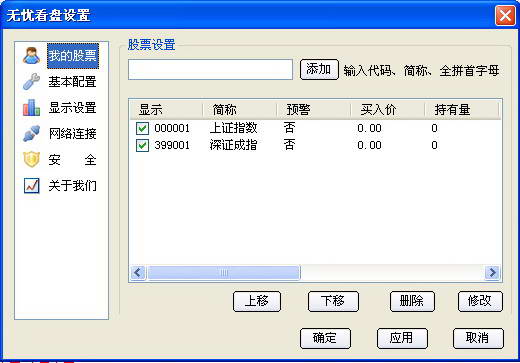
Task: Click the 预警 column header
Action: (x=314, y=110)
